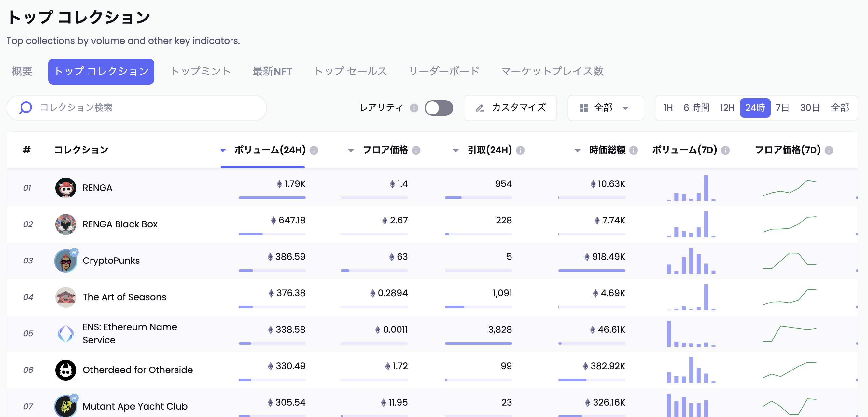Select 24時 time range
The height and width of the screenshot is (417, 868).
tap(755, 108)
